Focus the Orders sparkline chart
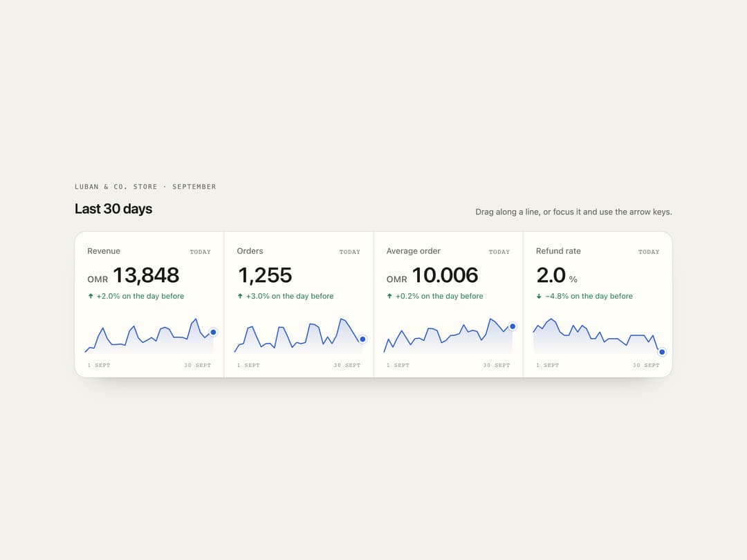747x560 pixels. pos(299,336)
